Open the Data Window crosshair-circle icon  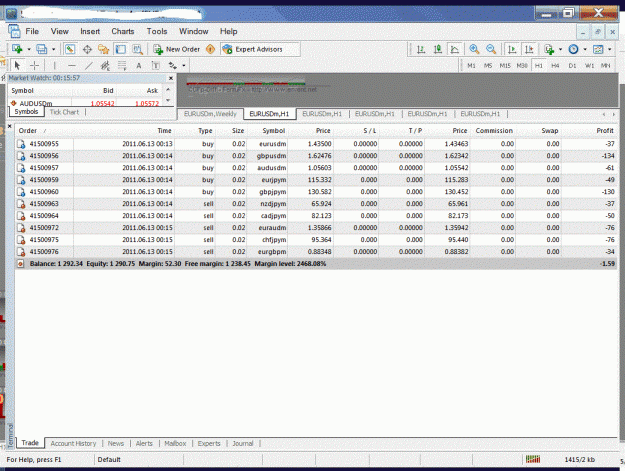(x=87, y=49)
